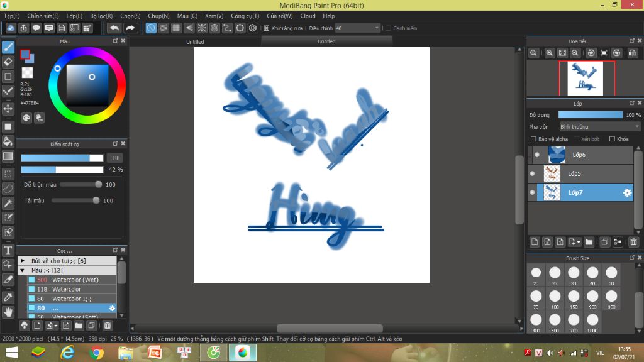Select the Eraser tool
Image resolution: width=644 pixels, height=362 pixels.
pyautogui.click(x=8, y=62)
